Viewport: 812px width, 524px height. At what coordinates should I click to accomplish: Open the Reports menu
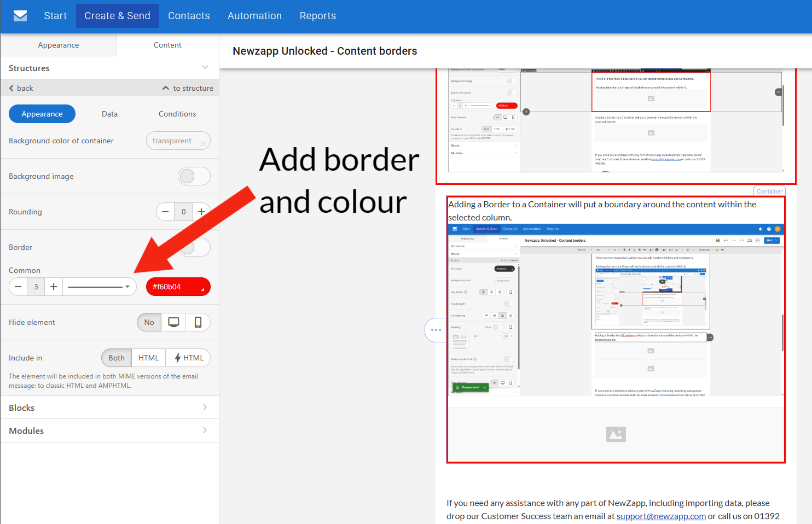pos(317,16)
